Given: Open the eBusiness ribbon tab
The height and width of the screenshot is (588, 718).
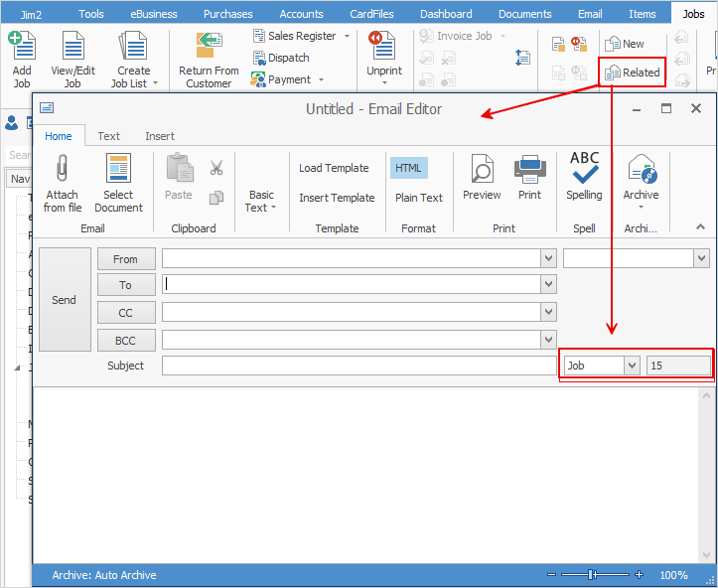Looking at the screenshot, I should tap(153, 14).
